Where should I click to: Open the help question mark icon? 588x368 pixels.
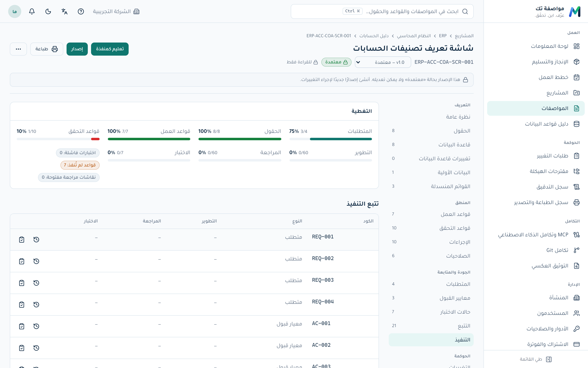[81, 11]
